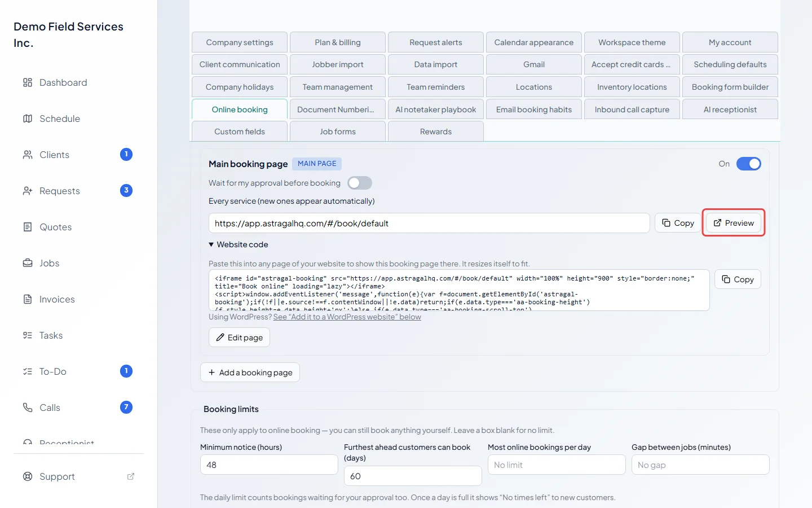Click the Support lifebuoy icon
Screen dimensions: 812x508
point(28,476)
